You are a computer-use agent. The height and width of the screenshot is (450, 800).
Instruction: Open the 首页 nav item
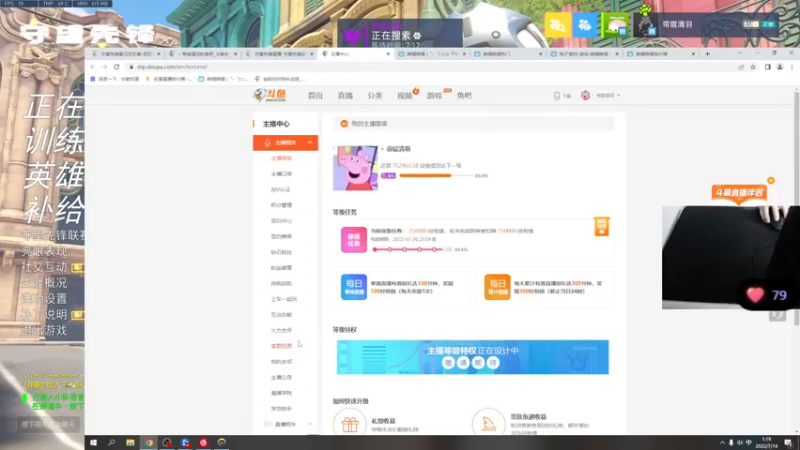315,95
